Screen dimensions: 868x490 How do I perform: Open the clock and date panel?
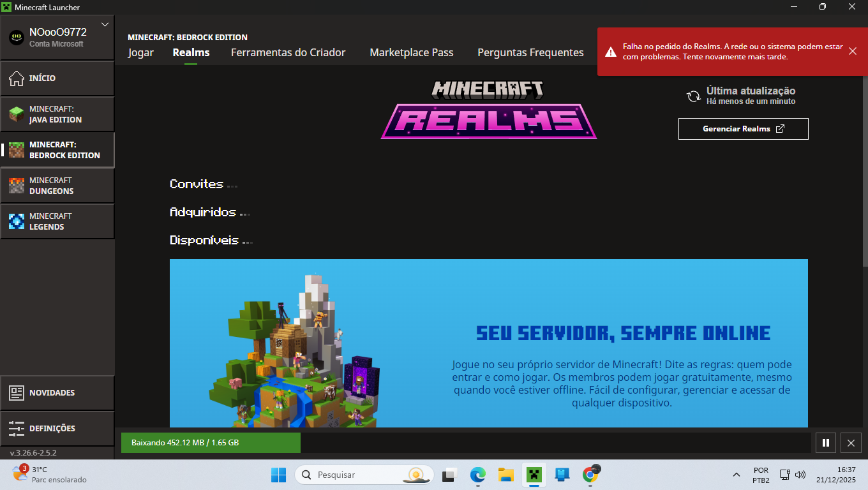click(837, 475)
